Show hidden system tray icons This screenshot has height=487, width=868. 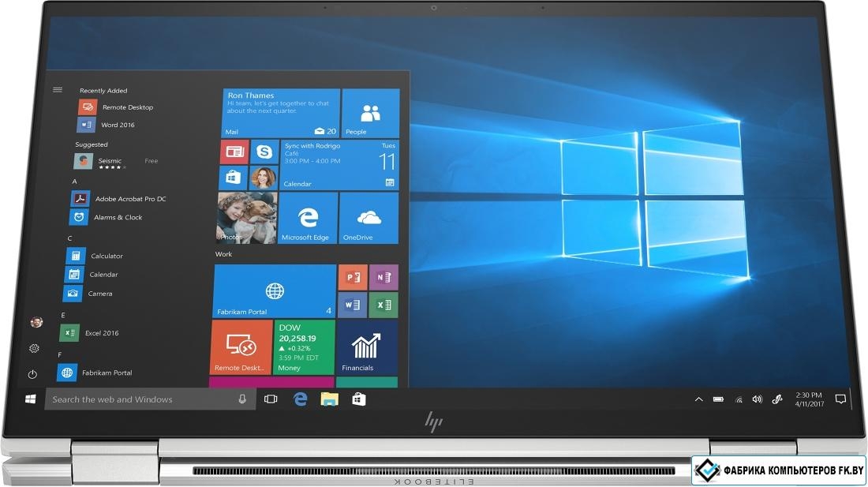point(698,399)
